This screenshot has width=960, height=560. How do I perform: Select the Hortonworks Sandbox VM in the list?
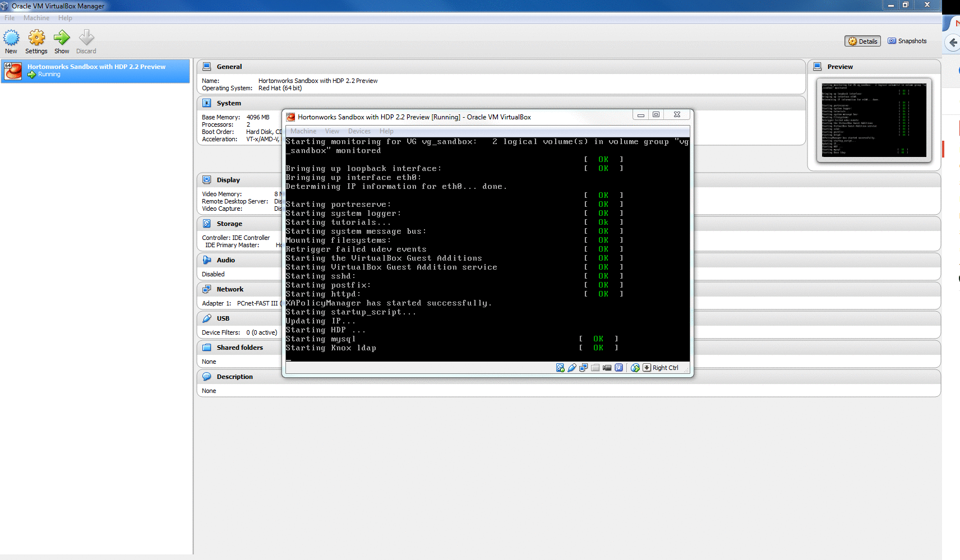tap(95, 71)
